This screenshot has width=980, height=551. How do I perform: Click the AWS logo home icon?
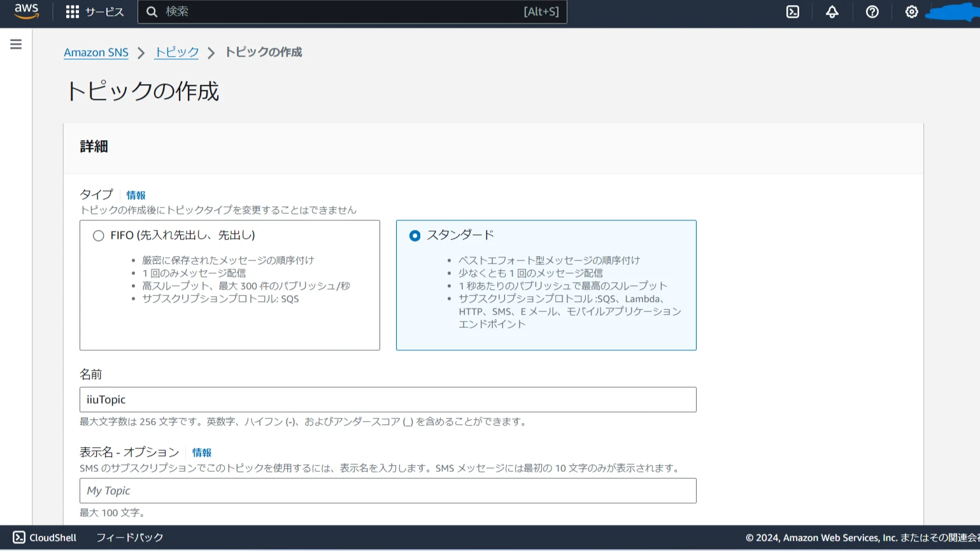pyautogui.click(x=27, y=11)
